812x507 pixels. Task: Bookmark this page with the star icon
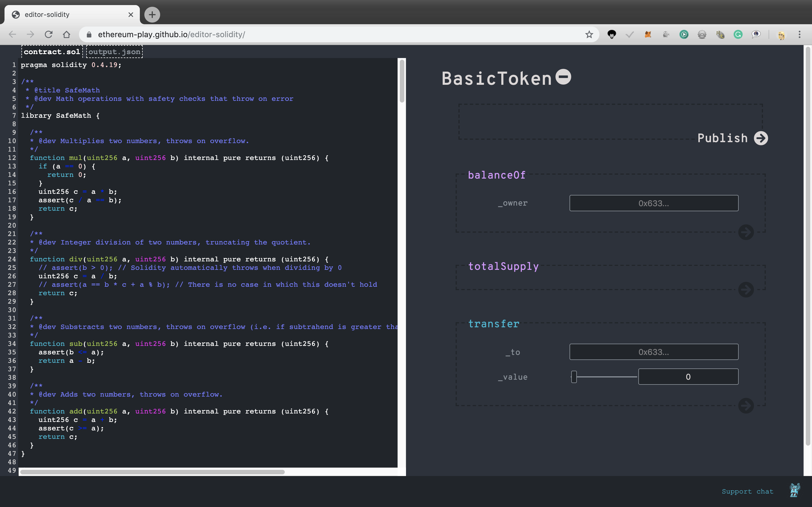click(x=589, y=34)
